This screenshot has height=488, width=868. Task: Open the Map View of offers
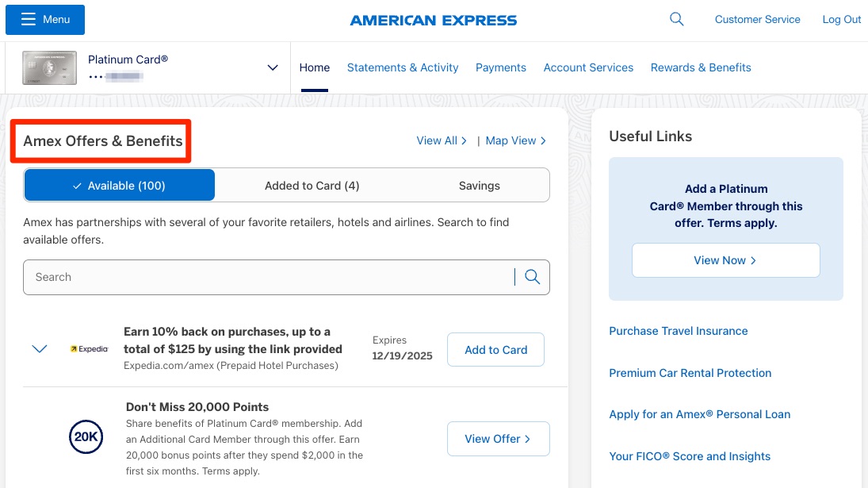click(x=514, y=140)
